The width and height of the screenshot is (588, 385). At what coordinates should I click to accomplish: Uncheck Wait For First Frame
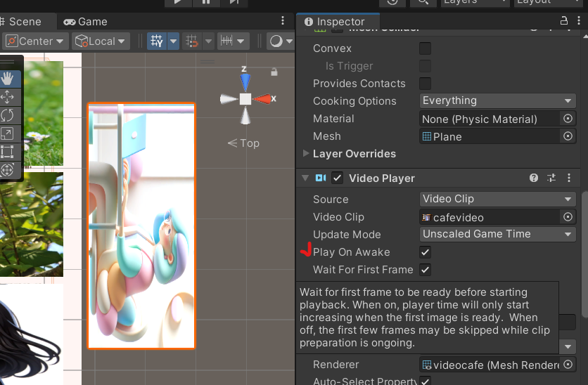[425, 270]
